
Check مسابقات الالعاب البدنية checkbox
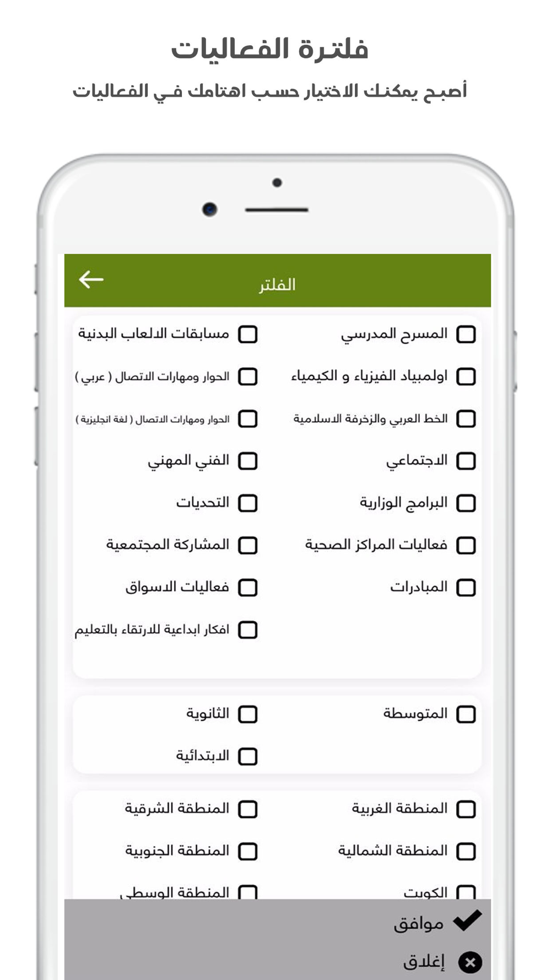248,334
